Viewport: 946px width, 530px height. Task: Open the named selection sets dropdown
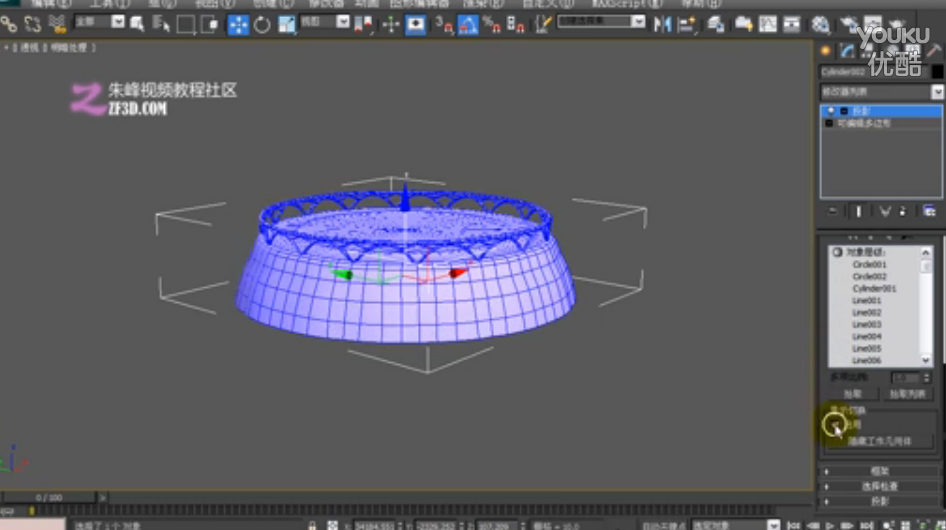tap(638, 22)
